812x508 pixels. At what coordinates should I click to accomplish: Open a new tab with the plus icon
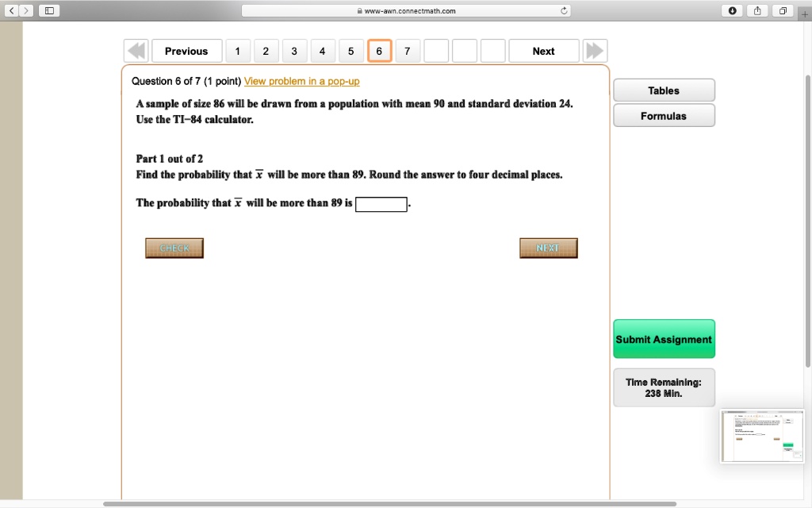point(804,13)
